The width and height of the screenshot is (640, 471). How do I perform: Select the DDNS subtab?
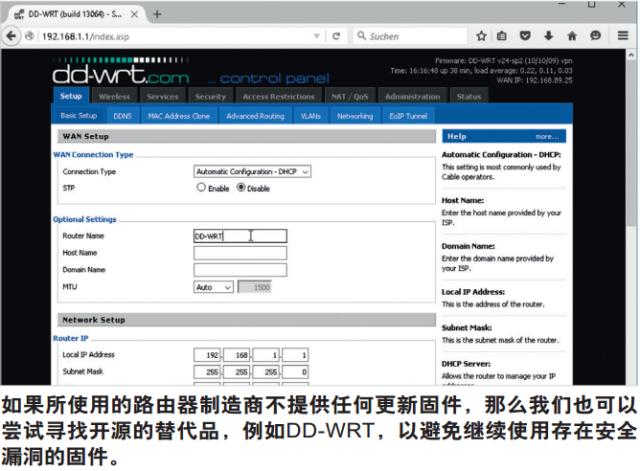tap(122, 116)
